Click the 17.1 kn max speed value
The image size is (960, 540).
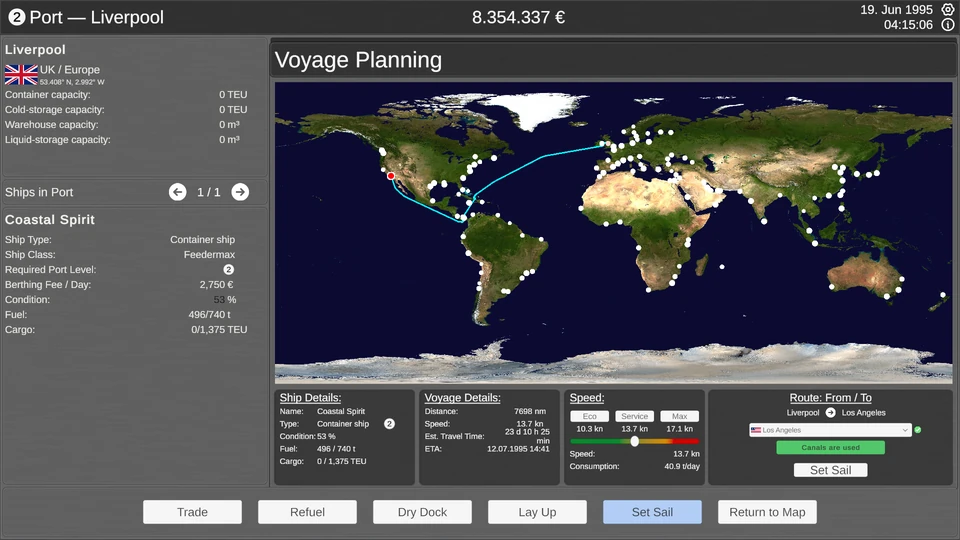click(x=680, y=429)
